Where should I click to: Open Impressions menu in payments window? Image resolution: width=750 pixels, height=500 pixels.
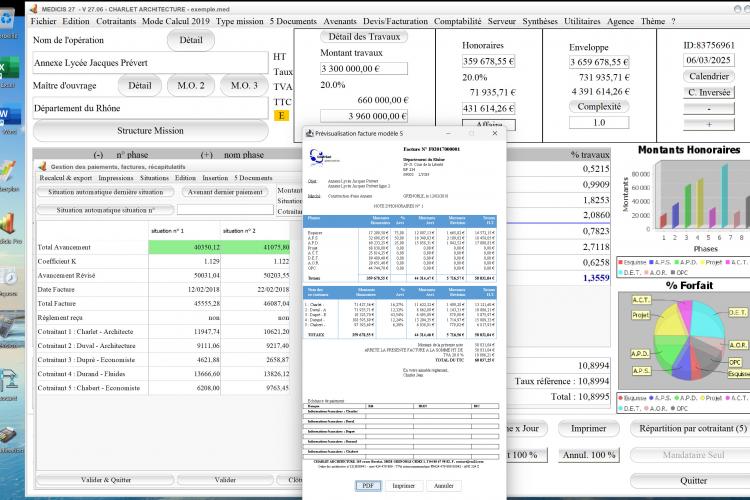click(x=116, y=178)
